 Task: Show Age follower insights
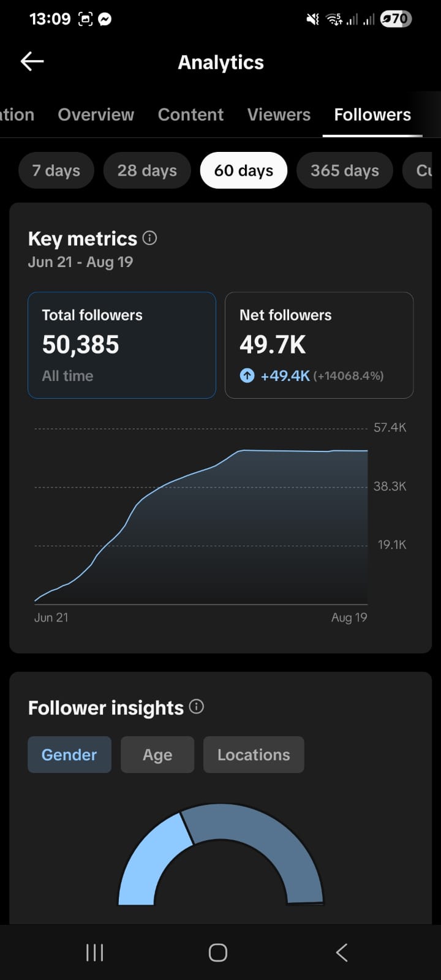(157, 755)
